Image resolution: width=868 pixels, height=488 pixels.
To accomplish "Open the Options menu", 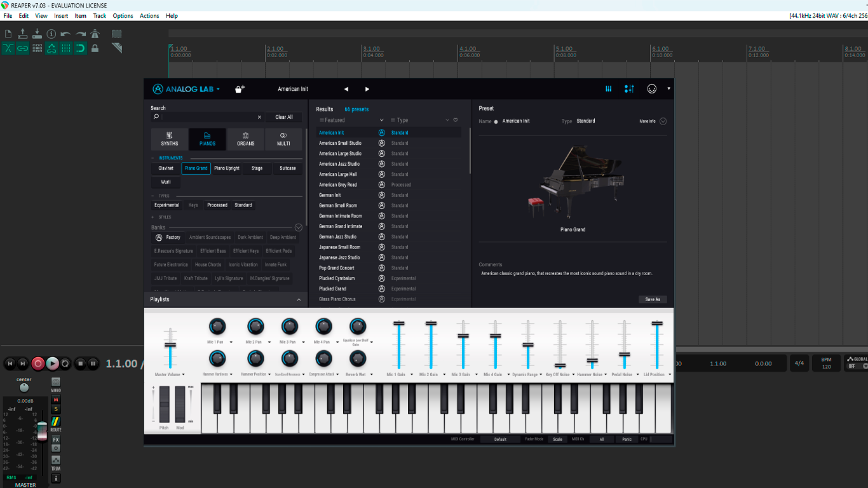I will (123, 16).
